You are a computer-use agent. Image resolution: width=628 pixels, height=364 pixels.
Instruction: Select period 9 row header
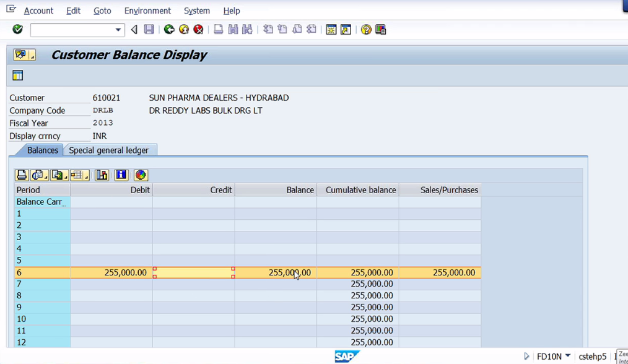(x=42, y=308)
